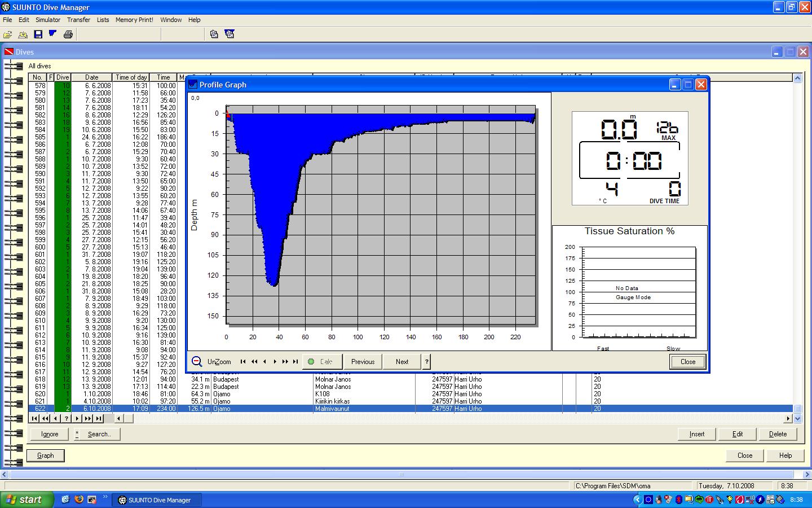The height and width of the screenshot is (508, 812).
Task: Click Close button at bottom of Dives window
Action: (x=745, y=456)
